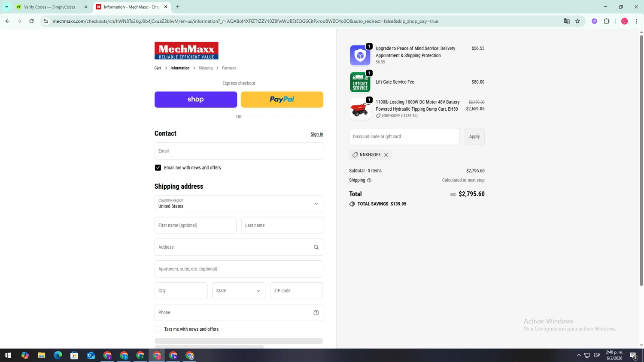Uncheck Email me with news and offers
The width and height of the screenshot is (644, 362).
point(158,168)
